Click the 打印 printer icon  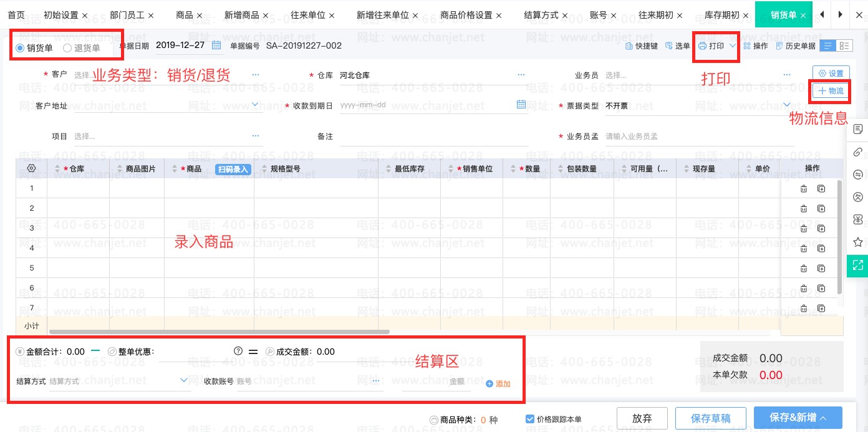pyautogui.click(x=703, y=46)
